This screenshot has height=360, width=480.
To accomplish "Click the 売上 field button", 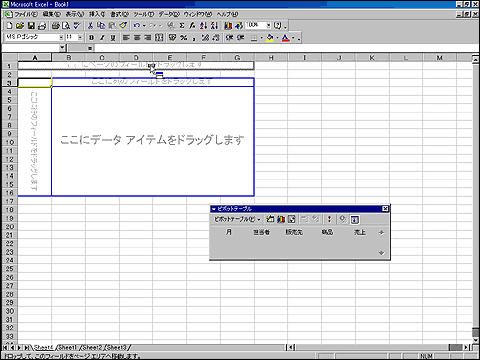I will pyautogui.click(x=360, y=232).
